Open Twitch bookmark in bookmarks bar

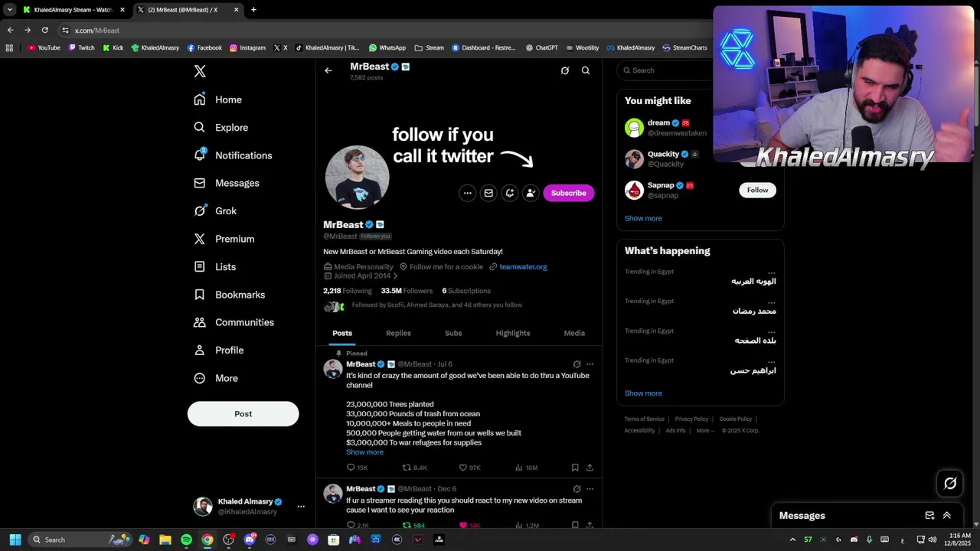[82, 47]
